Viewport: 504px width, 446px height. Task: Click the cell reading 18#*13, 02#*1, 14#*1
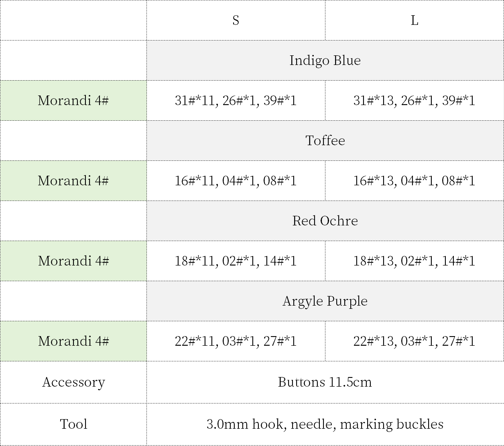(x=414, y=261)
